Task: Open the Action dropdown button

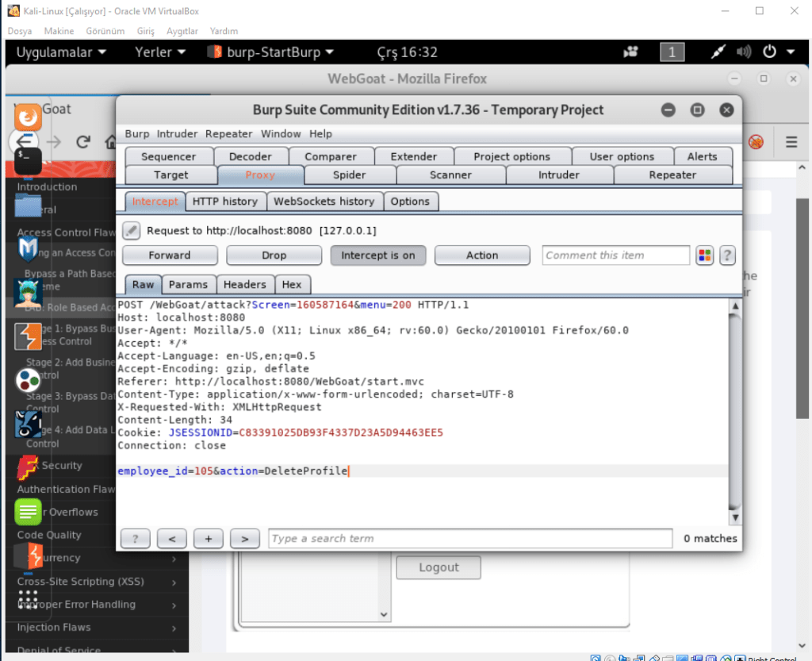Action: click(x=482, y=256)
